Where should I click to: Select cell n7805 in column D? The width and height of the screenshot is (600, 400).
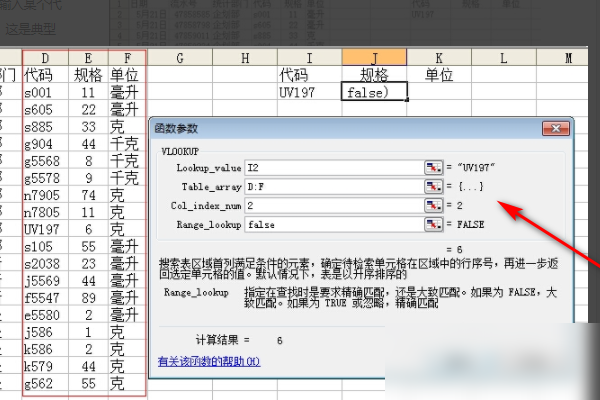tap(45, 212)
